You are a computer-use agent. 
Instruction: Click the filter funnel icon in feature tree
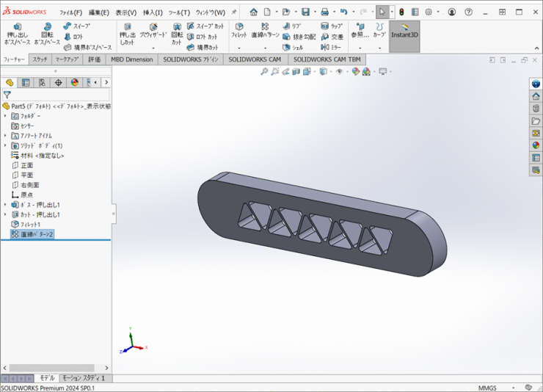pos(7,95)
